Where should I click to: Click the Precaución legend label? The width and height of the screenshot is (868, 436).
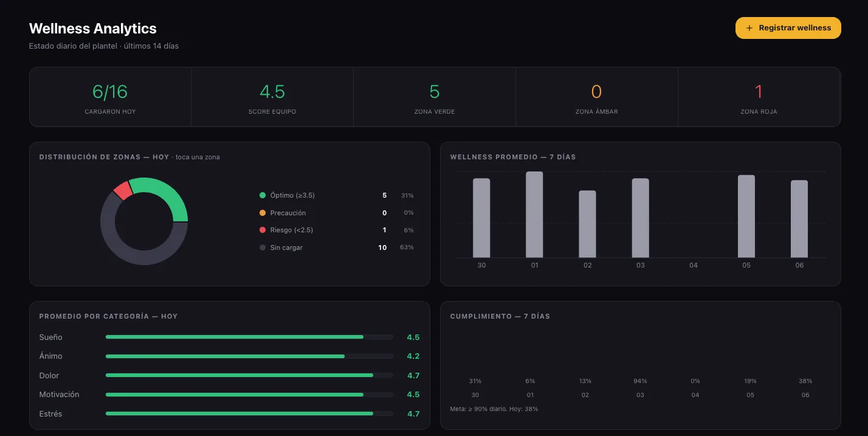pos(288,213)
